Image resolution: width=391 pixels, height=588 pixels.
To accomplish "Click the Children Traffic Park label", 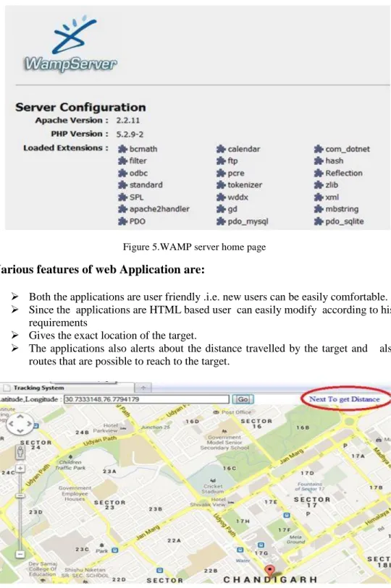I will pos(70,465).
